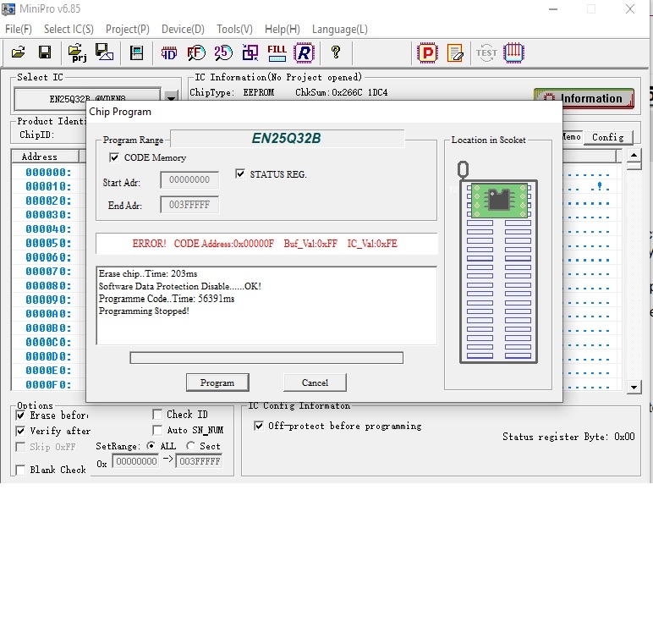Viewport: 653px width, 644px height.
Task: Click the overlapping squares toolbar icon
Action: (x=250, y=53)
